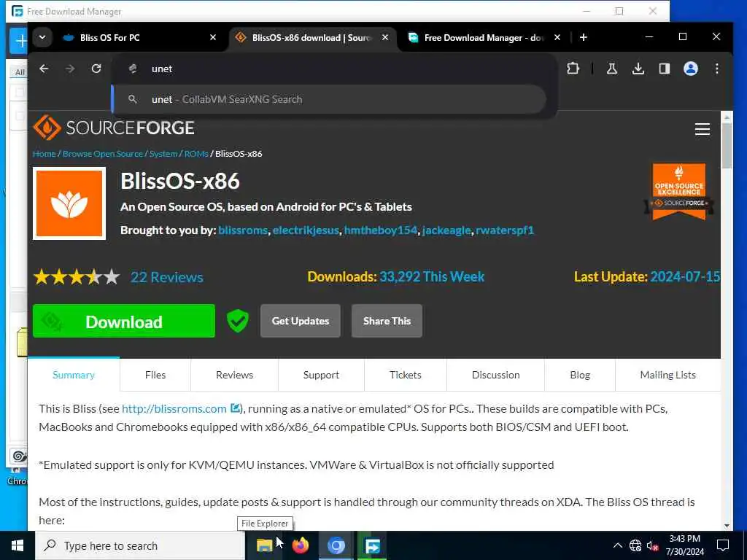Click the Free Download Manager taskbar icon
This screenshot has height=560, width=747.
372,545
